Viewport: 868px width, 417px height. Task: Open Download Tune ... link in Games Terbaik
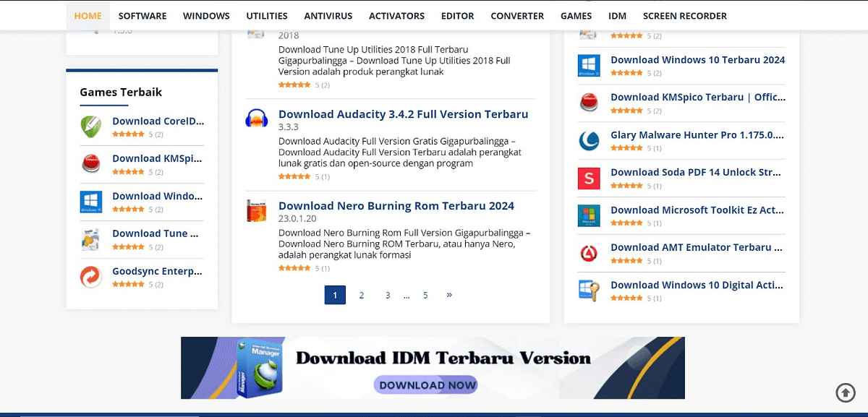[156, 233]
